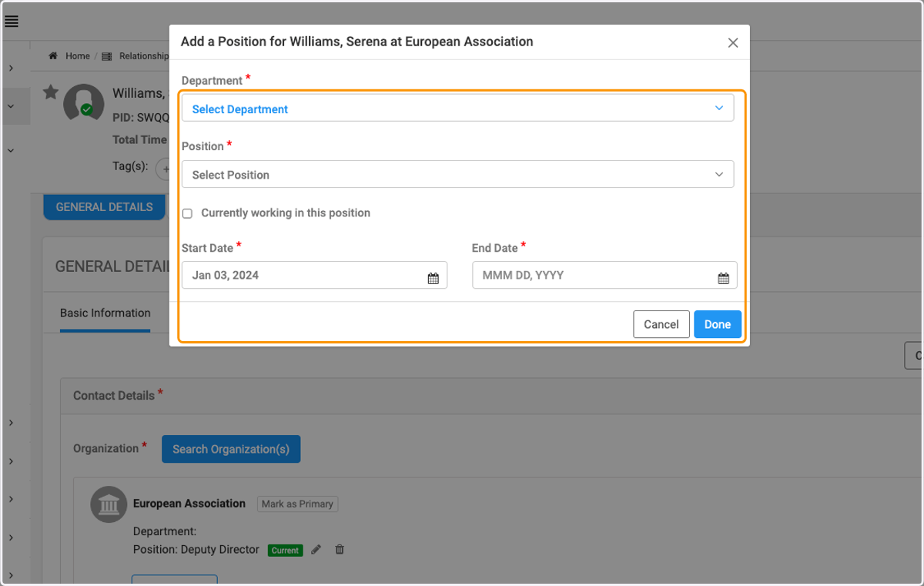Click the star favorite icon beside Williams
Viewport: 924px width, 586px height.
51,92
